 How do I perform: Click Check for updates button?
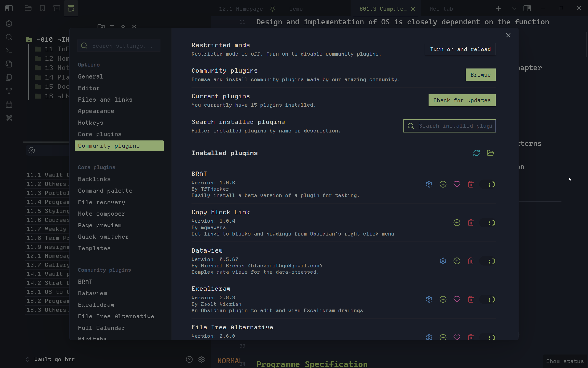(x=462, y=100)
